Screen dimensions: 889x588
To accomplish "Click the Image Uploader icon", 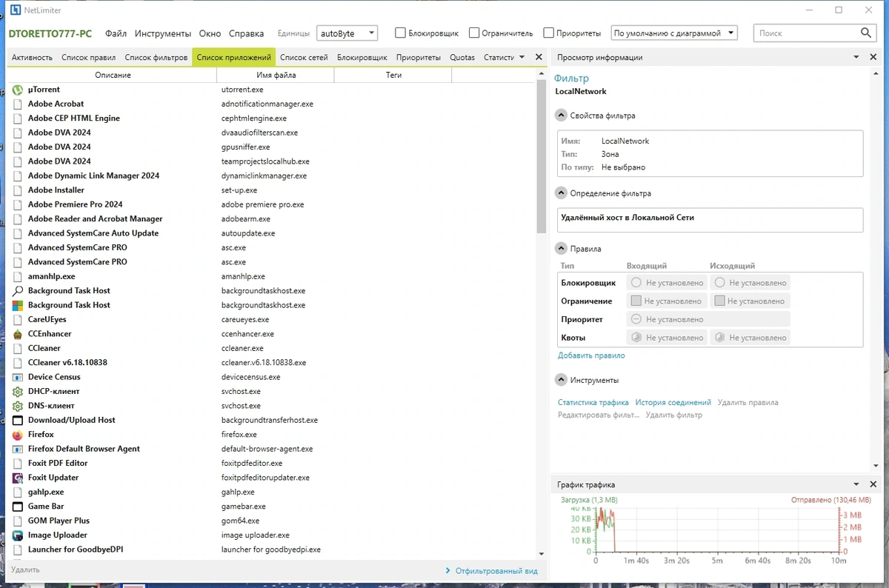I will 18,535.
